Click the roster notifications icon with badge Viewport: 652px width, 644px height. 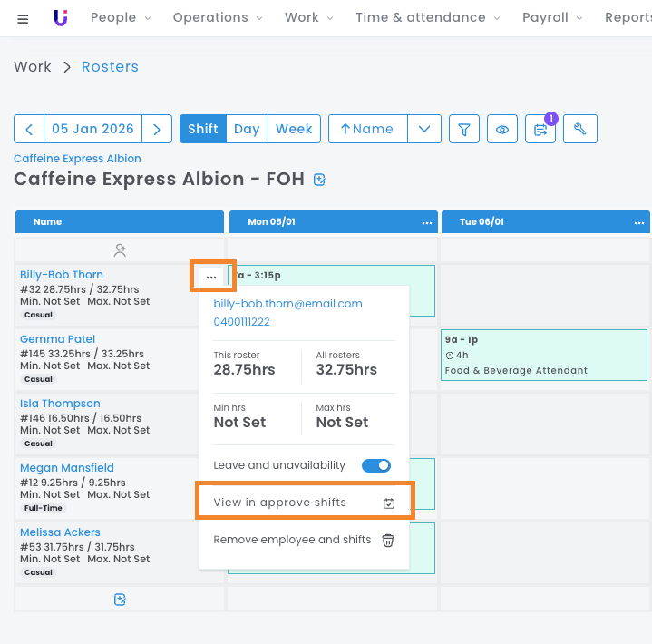point(541,130)
